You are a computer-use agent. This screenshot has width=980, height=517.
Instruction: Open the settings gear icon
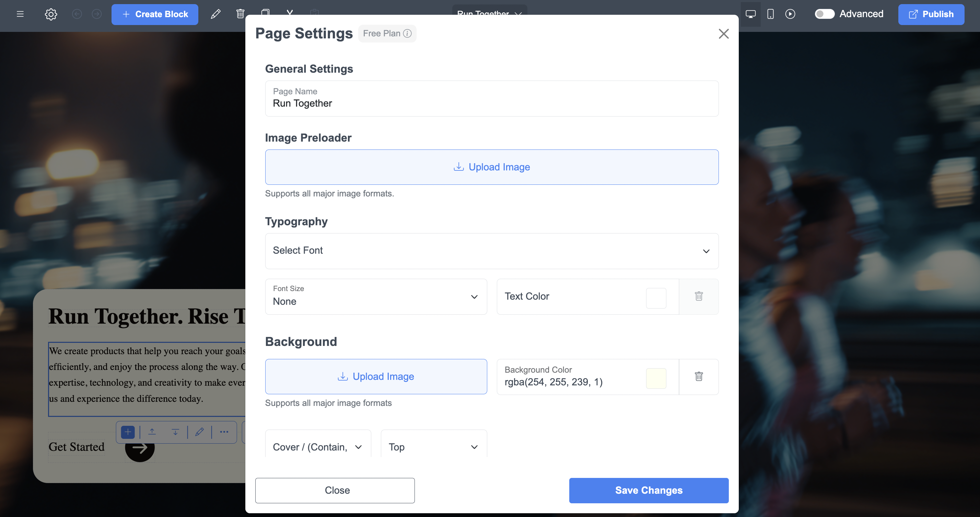(50, 14)
